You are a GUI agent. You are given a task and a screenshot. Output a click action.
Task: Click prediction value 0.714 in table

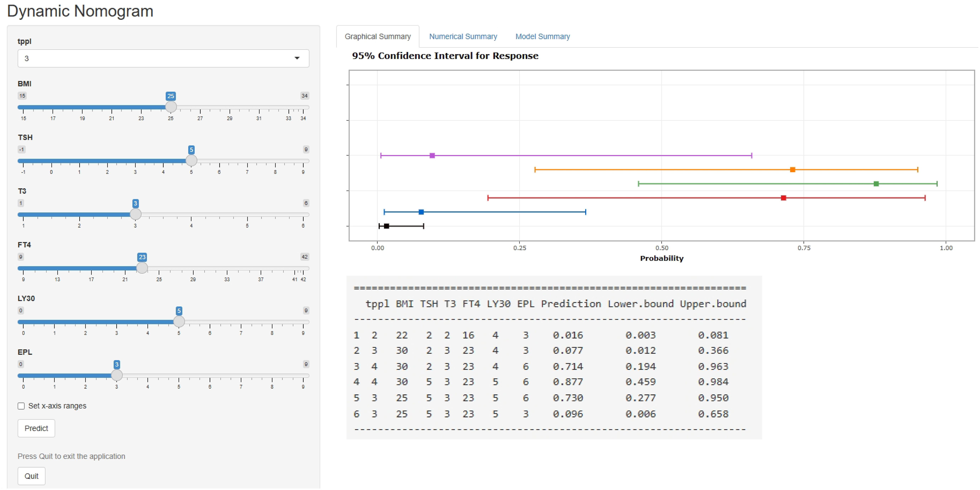pyautogui.click(x=568, y=366)
